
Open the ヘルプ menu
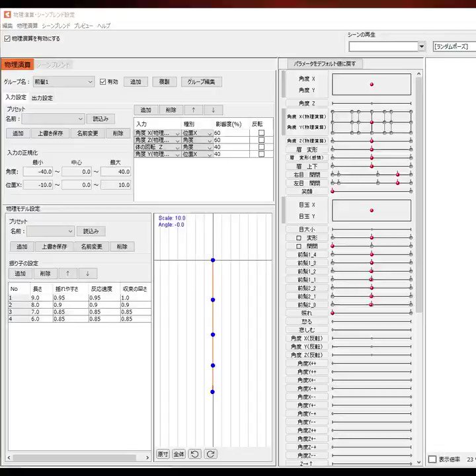pos(104,26)
